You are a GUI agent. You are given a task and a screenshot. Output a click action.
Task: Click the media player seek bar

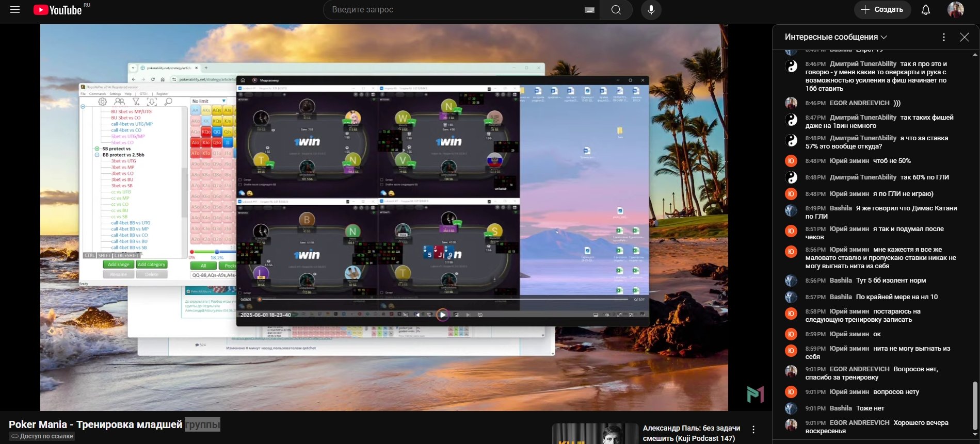tap(443, 299)
